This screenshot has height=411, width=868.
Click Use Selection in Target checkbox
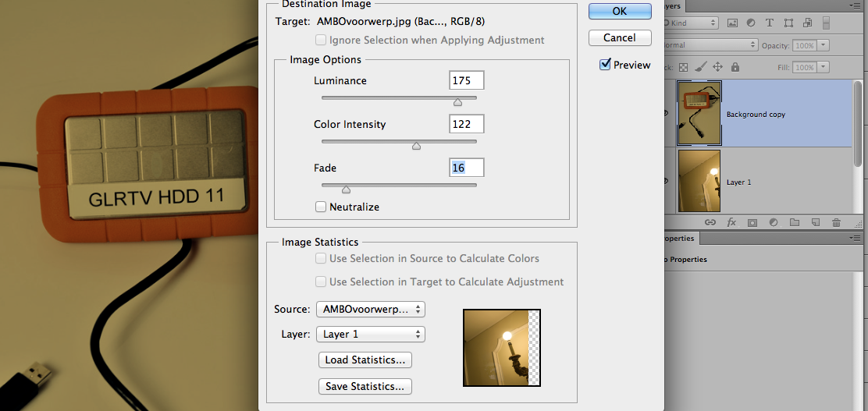pyautogui.click(x=321, y=282)
